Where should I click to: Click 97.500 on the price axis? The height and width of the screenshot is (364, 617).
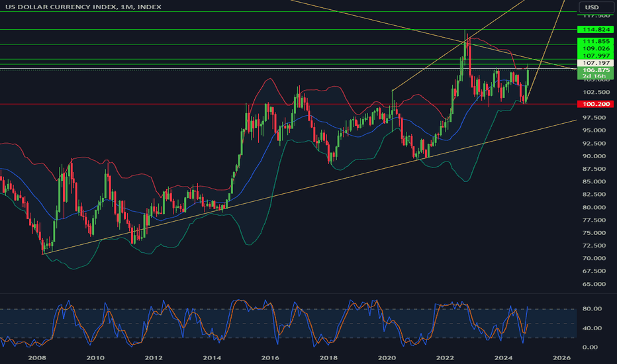coord(596,118)
